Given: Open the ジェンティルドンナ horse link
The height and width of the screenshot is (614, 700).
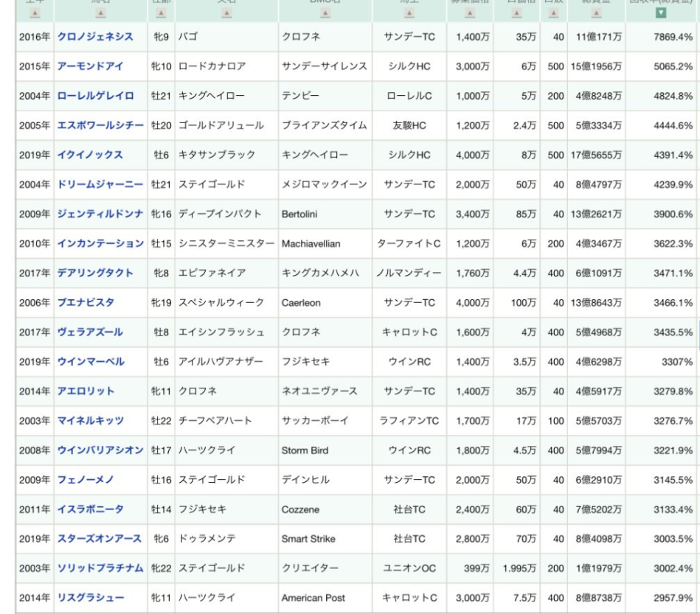Looking at the screenshot, I should click(100, 214).
